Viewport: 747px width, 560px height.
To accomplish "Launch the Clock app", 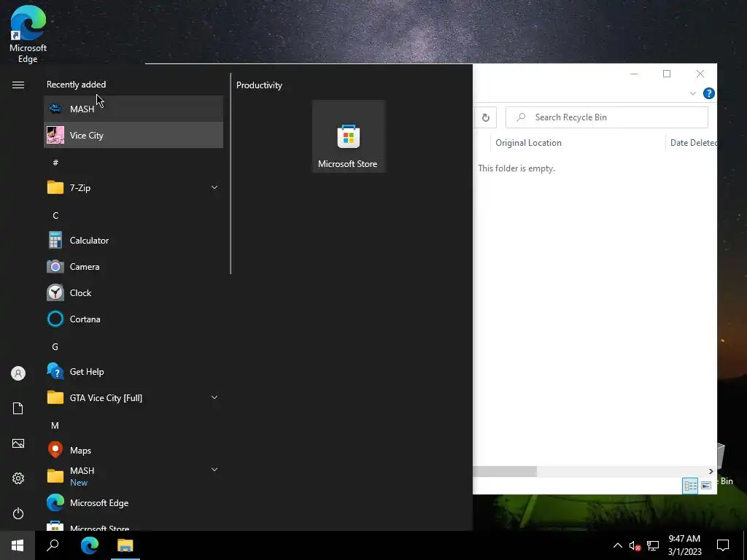I will (x=133, y=292).
